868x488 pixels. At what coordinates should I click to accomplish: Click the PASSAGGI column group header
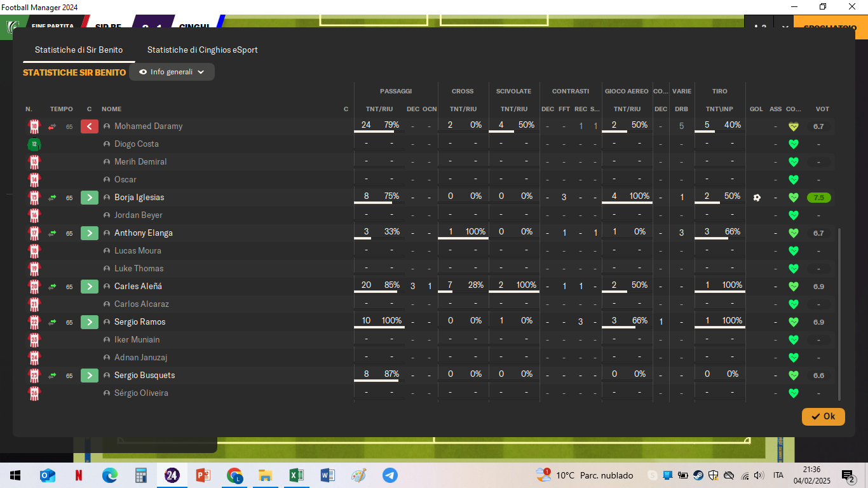pos(396,91)
